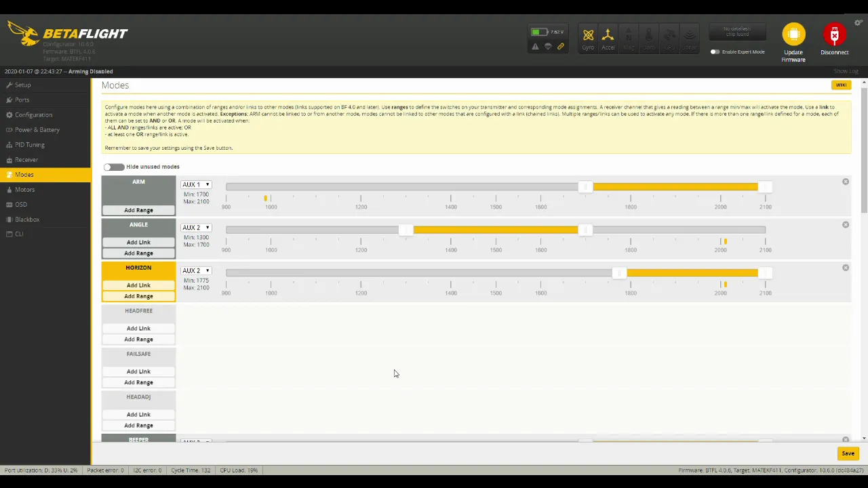This screenshot has height=488, width=868.
Task: Click the Accel sensor icon
Action: click(608, 38)
